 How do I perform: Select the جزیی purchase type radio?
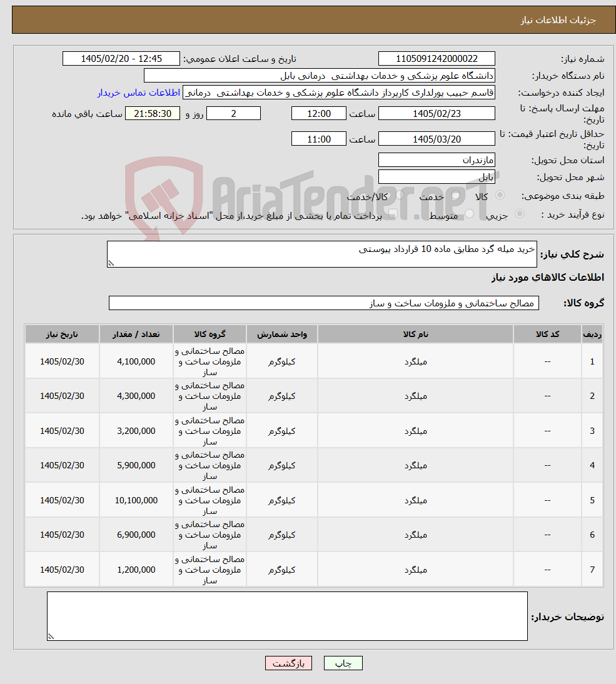click(519, 214)
